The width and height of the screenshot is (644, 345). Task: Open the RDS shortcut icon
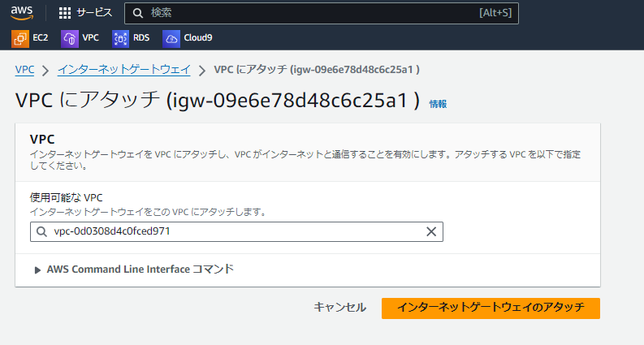click(120, 39)
